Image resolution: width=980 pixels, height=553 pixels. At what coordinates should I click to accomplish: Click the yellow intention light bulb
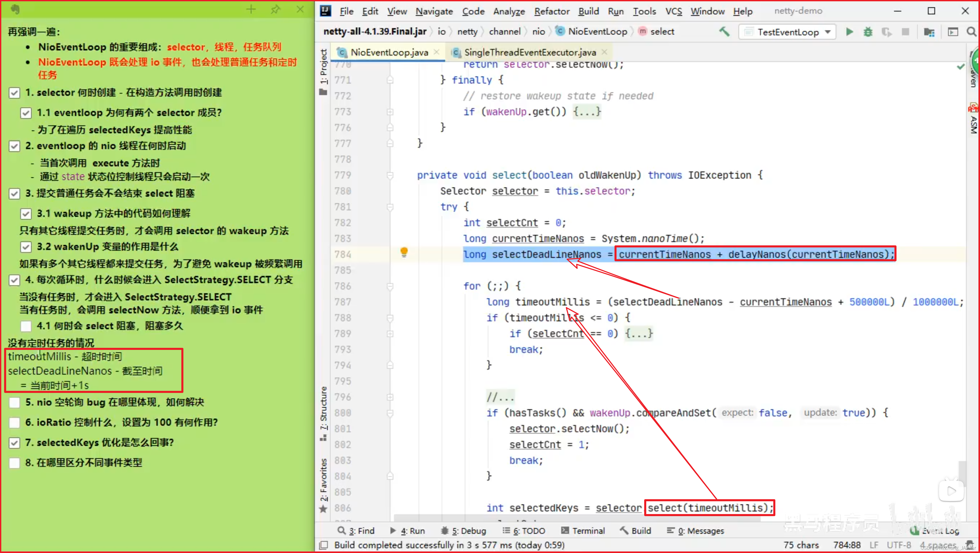click(x=404, y=252)
